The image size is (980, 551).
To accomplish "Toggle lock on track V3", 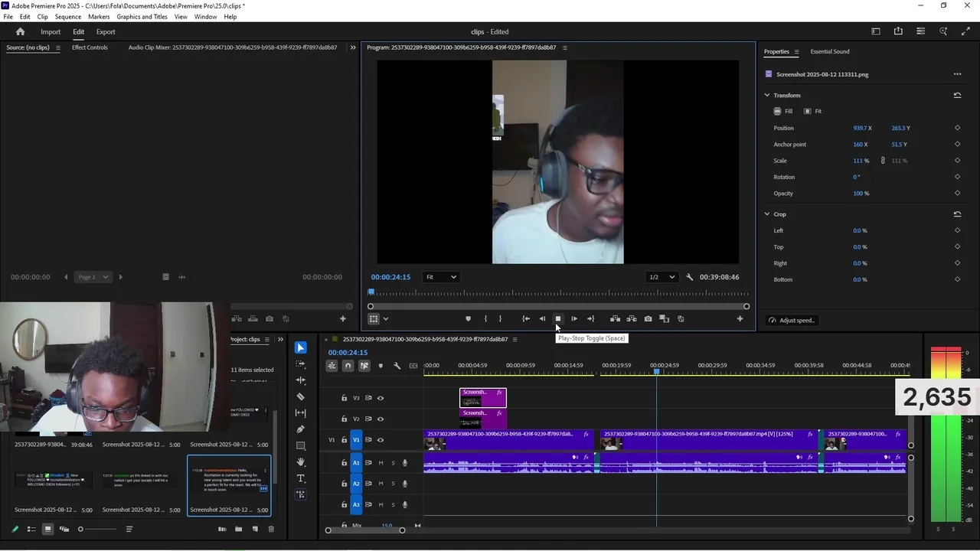I will (x=345, y=398).
